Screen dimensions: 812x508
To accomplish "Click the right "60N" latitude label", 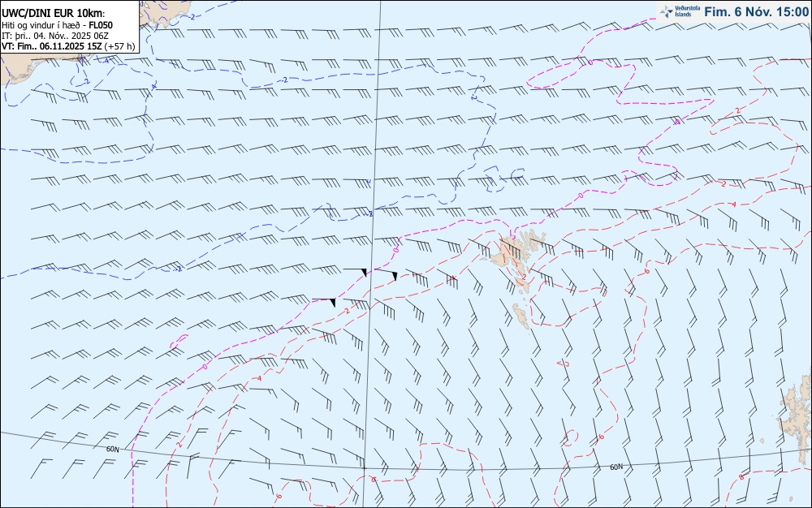I will pos(616,467).
